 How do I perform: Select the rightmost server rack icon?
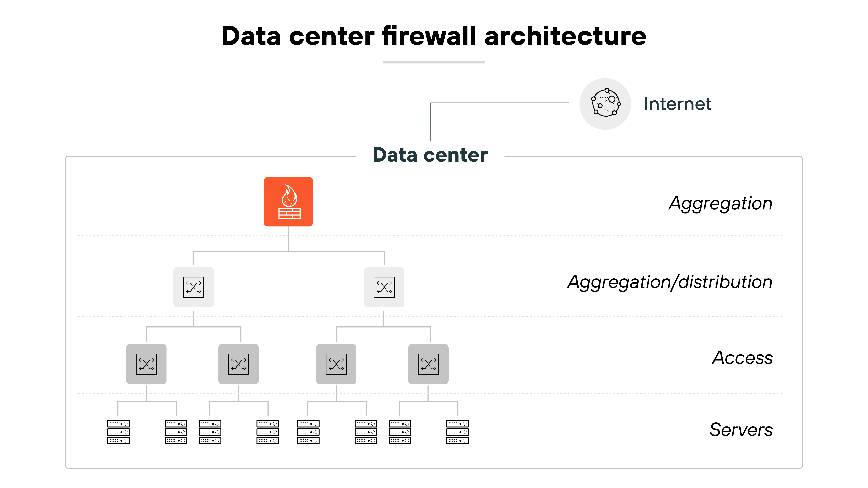pos(457,432)
